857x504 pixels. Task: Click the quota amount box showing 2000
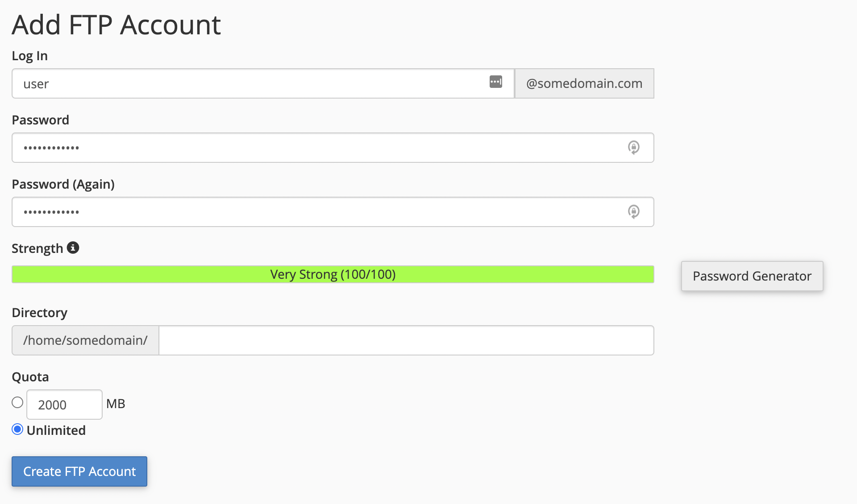click(64, 405)
